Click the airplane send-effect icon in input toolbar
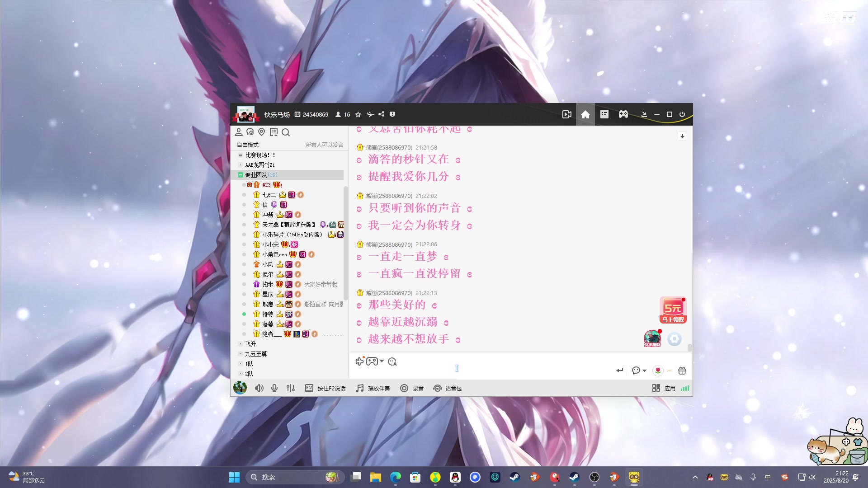This screenshot has height=488, width=868. (359, 361)
